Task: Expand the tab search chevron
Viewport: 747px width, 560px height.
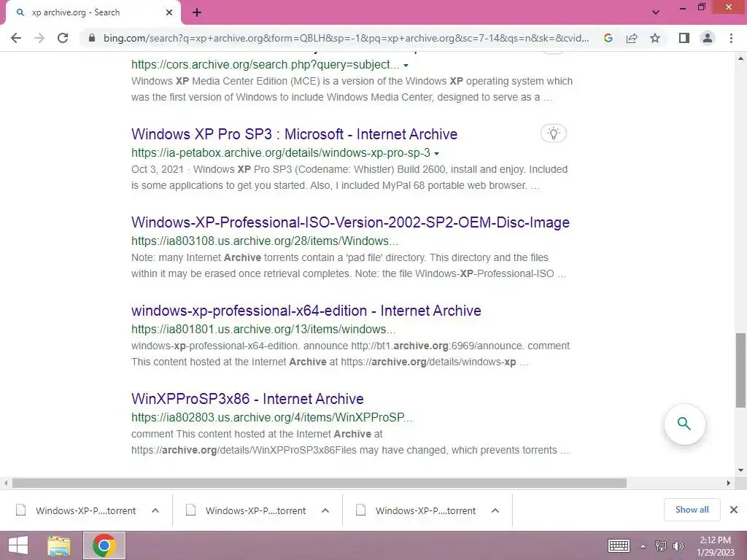Action: pos(656,13)
